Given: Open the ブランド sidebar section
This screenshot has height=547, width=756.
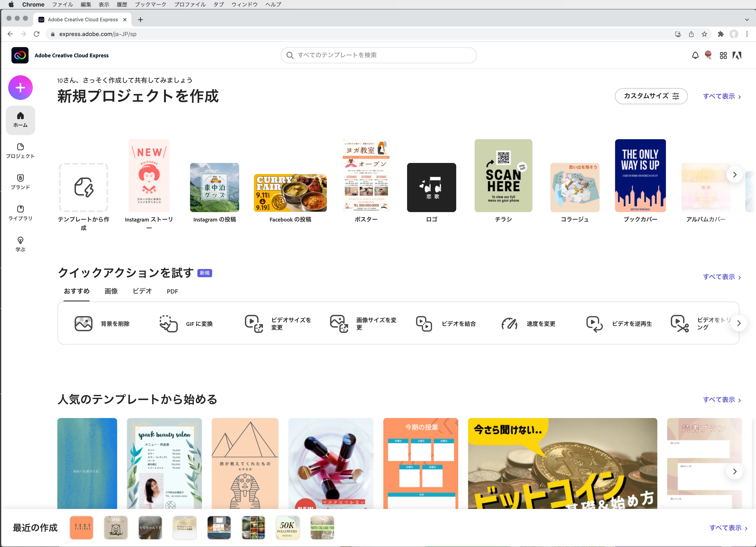Looking at the screenshot, I should click(x=20, y=182).
